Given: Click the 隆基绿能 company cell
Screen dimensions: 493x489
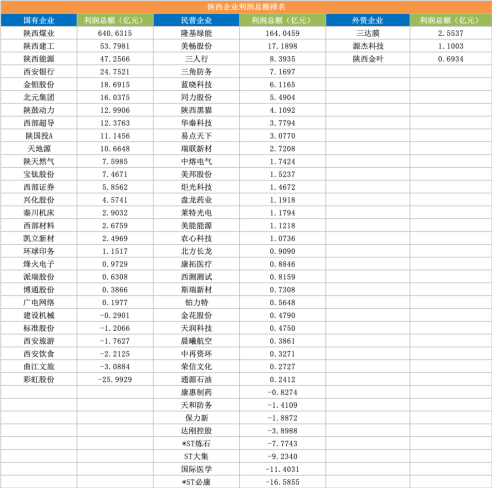Looking at the screenshot, I should pos(196,33).
